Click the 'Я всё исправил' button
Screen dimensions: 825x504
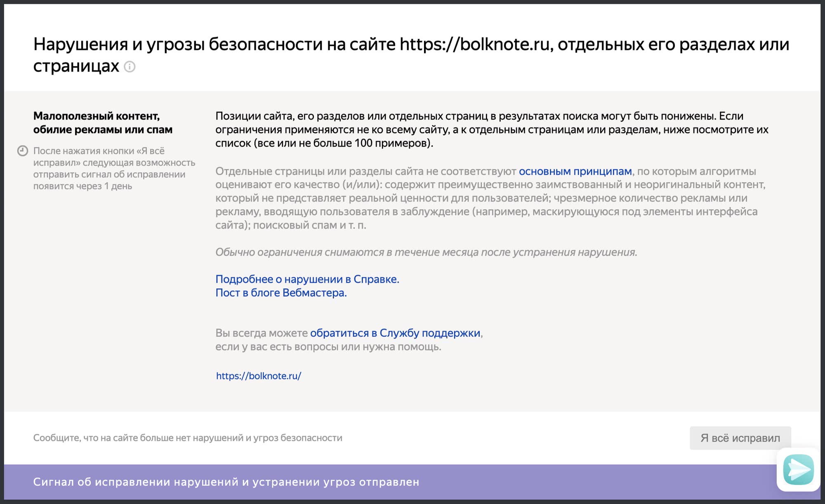740,438
